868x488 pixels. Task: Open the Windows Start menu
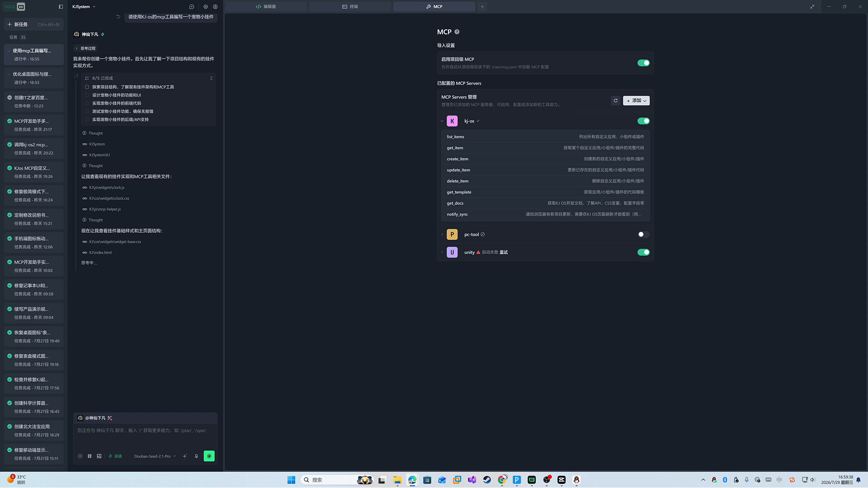[292, 480]
